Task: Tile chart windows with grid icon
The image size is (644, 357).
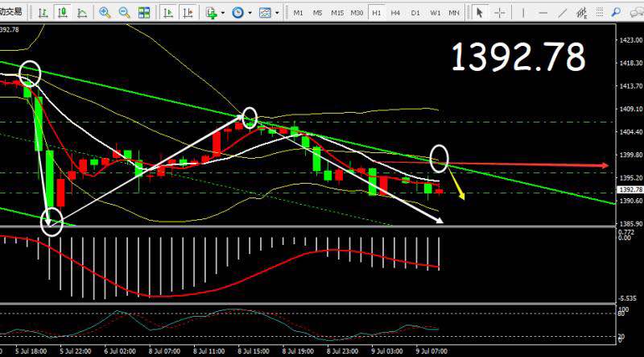Action: (x=144, y=13)
